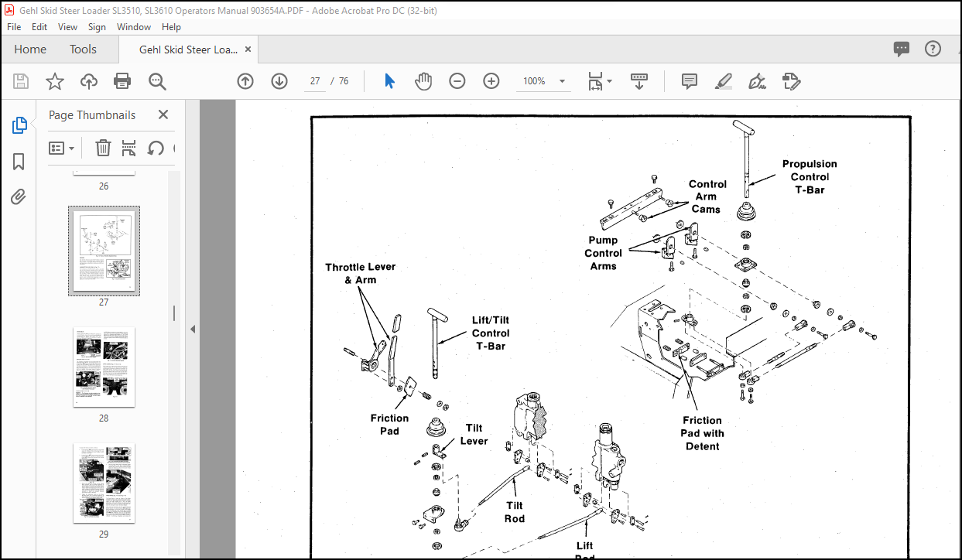Rotate pages counterclockwise icon
The height and width of the screenshot is (560, 962).
[x=156, y=148]
